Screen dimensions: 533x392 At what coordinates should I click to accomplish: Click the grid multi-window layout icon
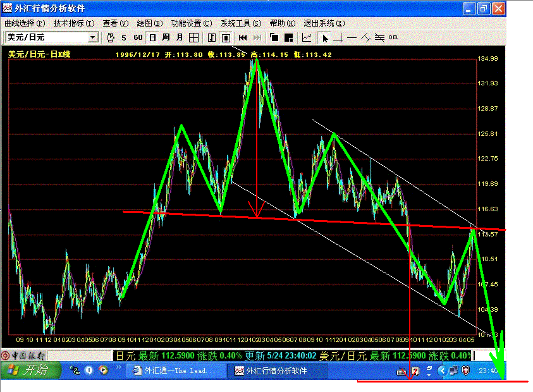(x=194, y=38)
